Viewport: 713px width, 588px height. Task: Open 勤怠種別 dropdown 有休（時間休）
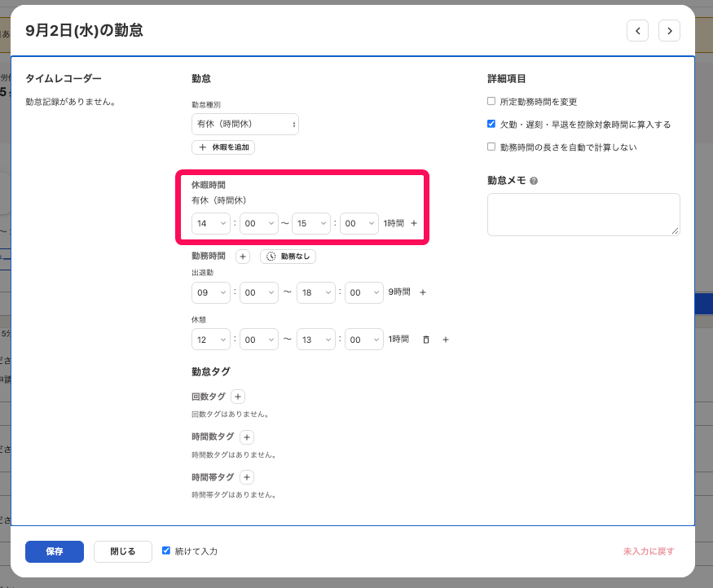245,124
